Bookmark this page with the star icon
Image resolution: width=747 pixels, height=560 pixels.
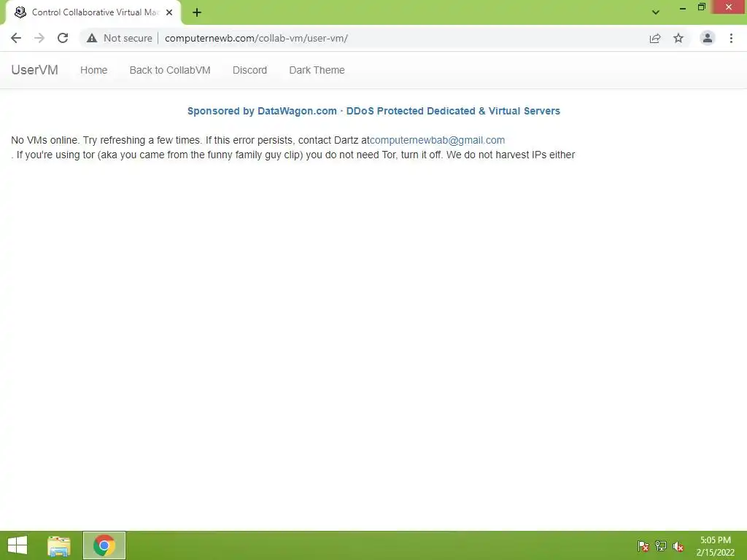coord(678,38)
